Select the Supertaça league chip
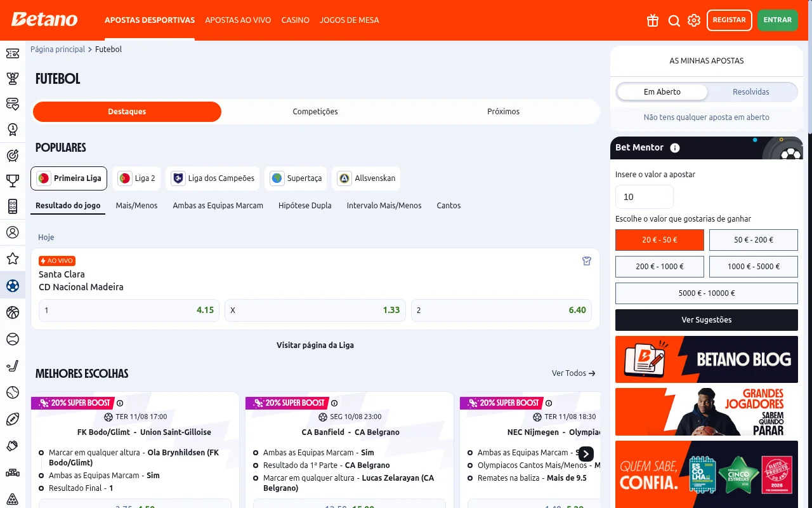The height and width of the screenshot is (508, 812). (296, 178)
